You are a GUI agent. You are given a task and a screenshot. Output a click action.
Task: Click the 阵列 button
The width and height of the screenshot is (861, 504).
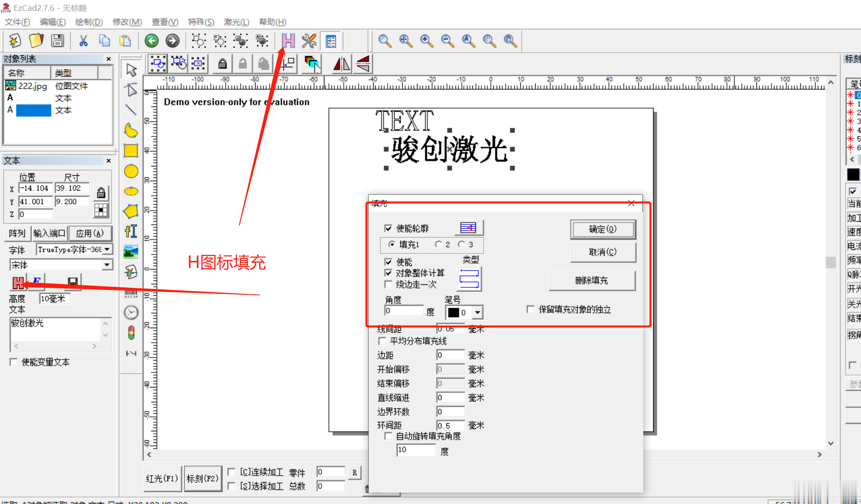(17, 233)
